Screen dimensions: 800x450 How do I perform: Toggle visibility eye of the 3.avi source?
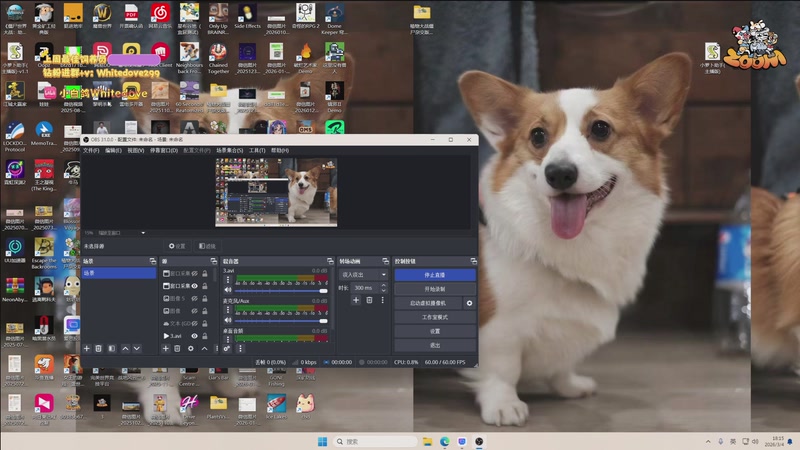point(196,336)
